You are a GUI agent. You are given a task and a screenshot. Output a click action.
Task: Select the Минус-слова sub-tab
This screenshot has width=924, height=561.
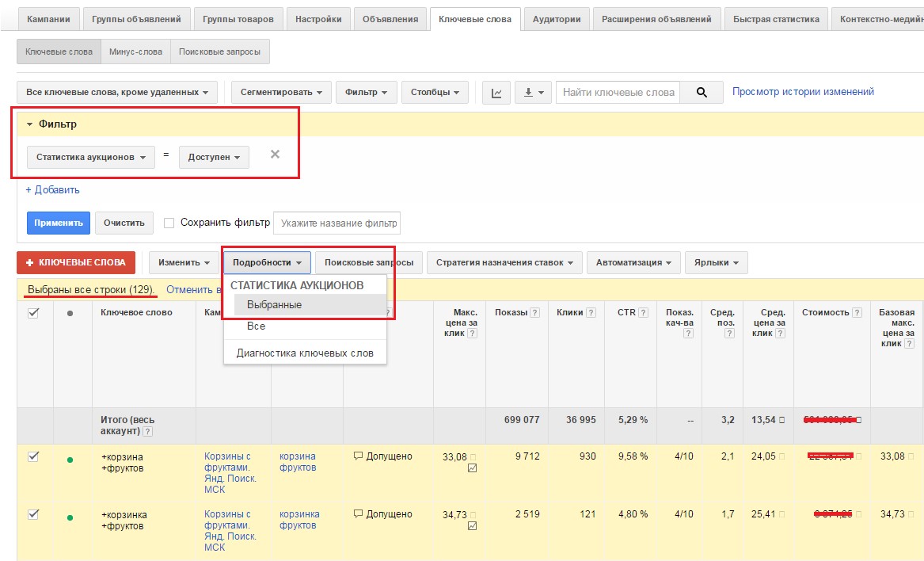(x=135, y=52)
